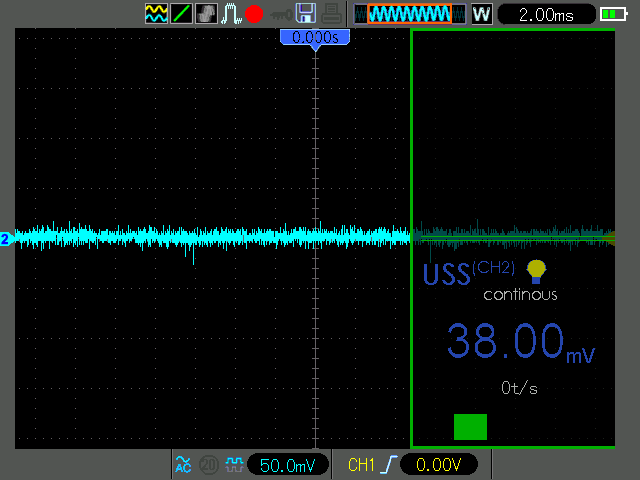Click the yellow and cyan dual-waveform icon
This screenshot has width=640, height=480.
pos(156,13)
